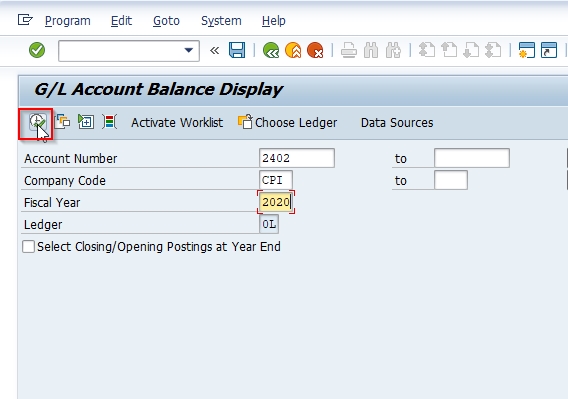Expand the command field dropdown arrow

tap(188, 50)
